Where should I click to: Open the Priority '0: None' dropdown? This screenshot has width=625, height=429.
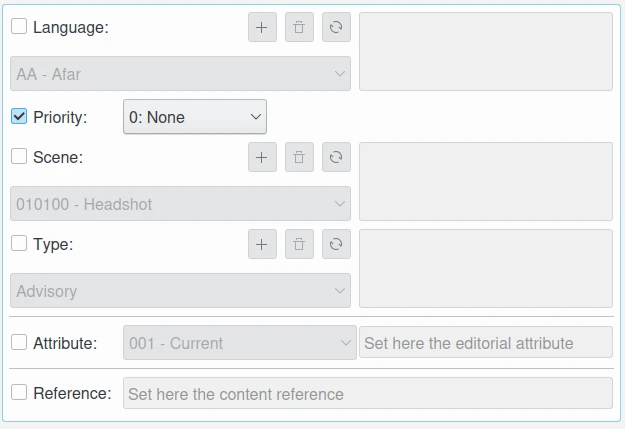[195, 117]
